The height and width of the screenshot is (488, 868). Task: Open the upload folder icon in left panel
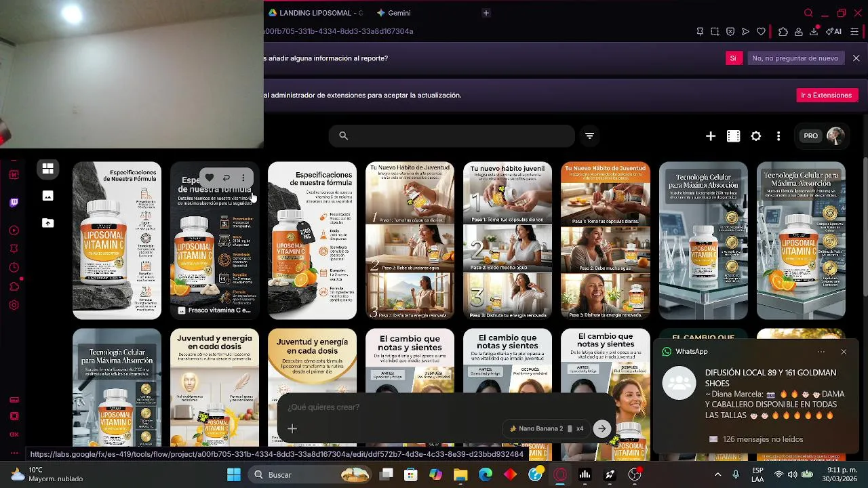47,223
